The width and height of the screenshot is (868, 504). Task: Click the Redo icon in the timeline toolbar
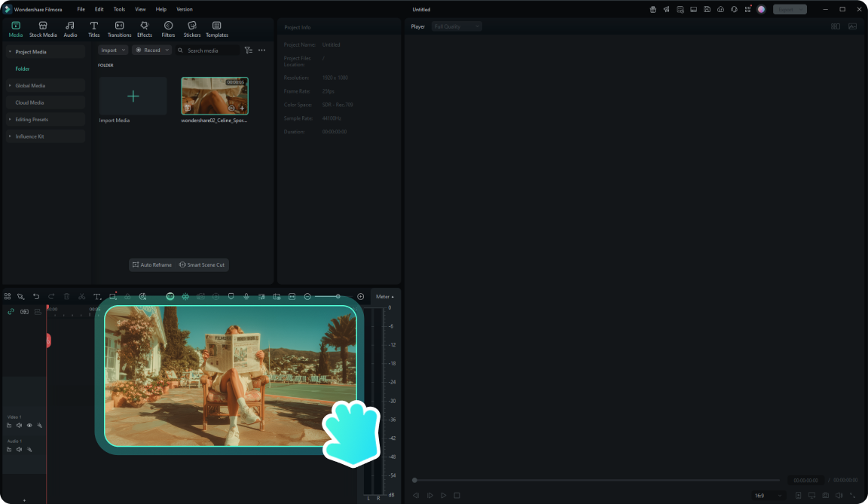(51, 297)
